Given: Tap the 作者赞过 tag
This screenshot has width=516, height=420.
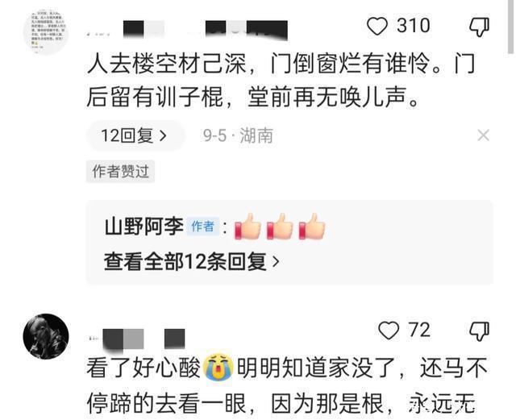Looking at the screenshot, I should click(x=120, y=172).
